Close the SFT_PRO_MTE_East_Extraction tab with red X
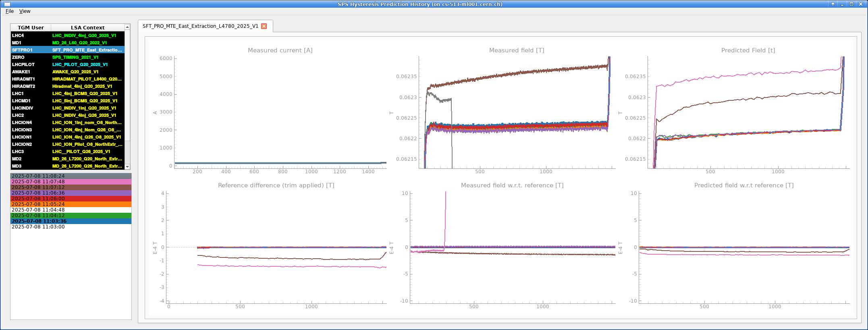868x330 pixels. [264, 26]
